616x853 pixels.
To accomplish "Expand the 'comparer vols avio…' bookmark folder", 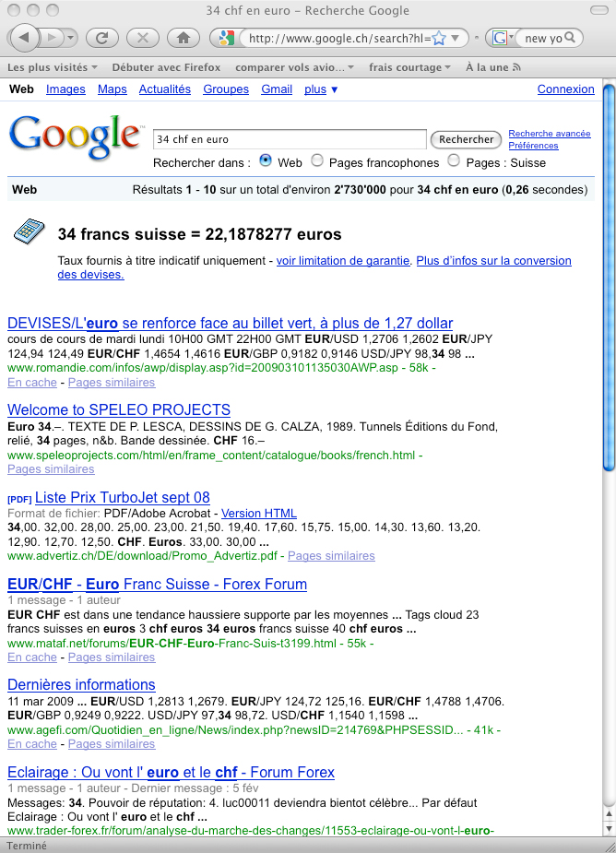I will click(294, 67).
